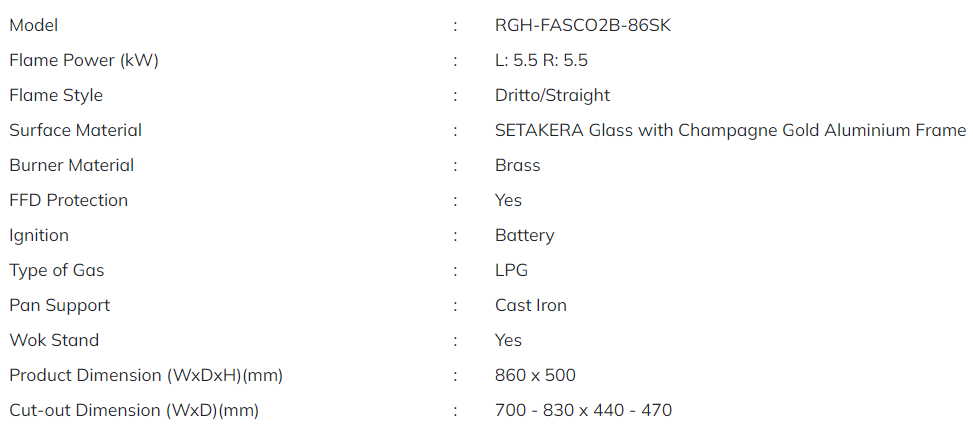Screen dimensions: 973x434
Task: Select the 860 x 500 dimension value
Action: tap(535, 375)
